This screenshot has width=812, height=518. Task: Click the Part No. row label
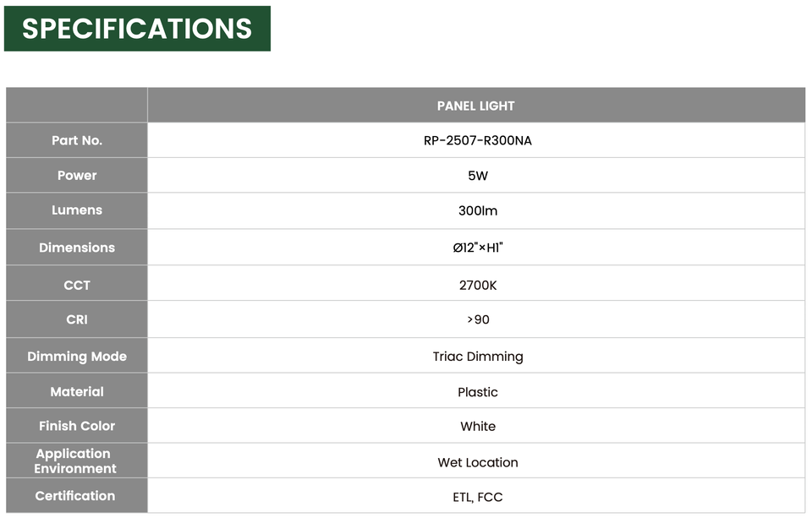(77, 140)
